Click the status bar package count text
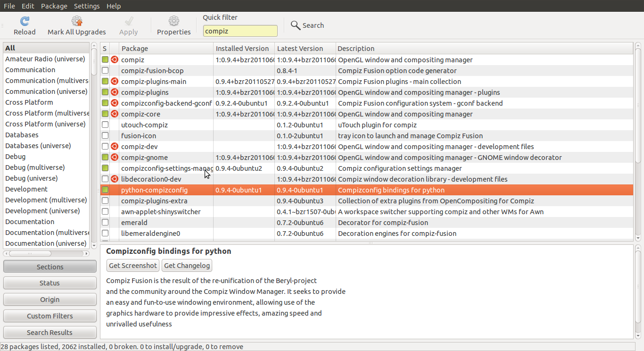Viewport: 644px width, 351px height. pos(122,347)
